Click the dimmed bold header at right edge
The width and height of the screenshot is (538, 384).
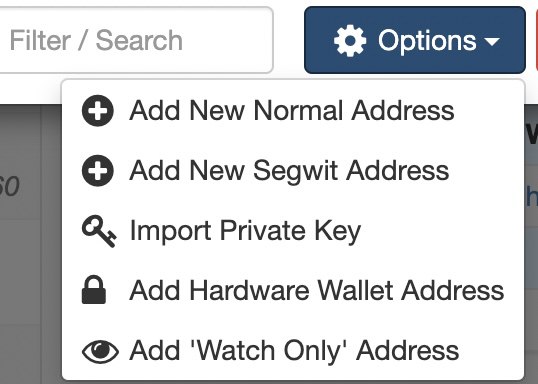[533, 134]
